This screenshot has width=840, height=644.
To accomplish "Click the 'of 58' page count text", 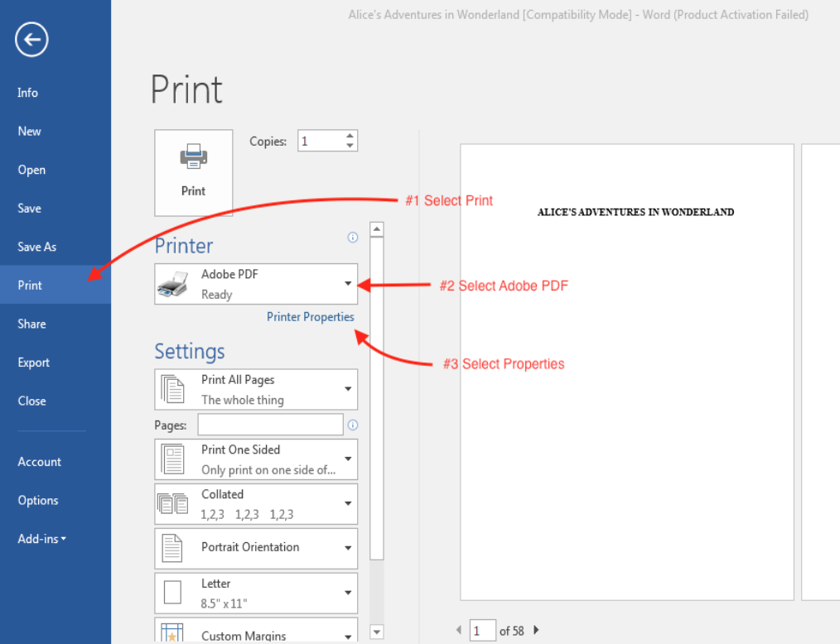I will click(512, 631).
